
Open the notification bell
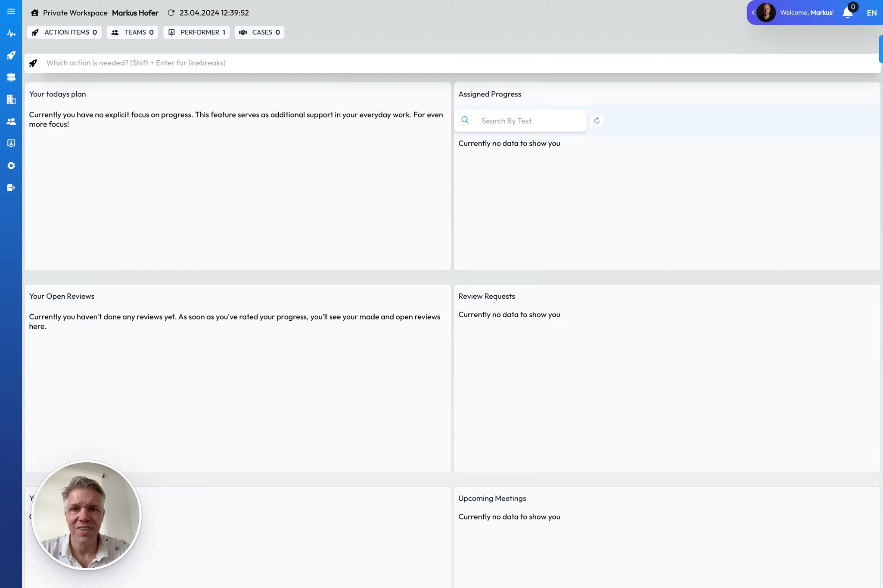(x=848, y=12)
